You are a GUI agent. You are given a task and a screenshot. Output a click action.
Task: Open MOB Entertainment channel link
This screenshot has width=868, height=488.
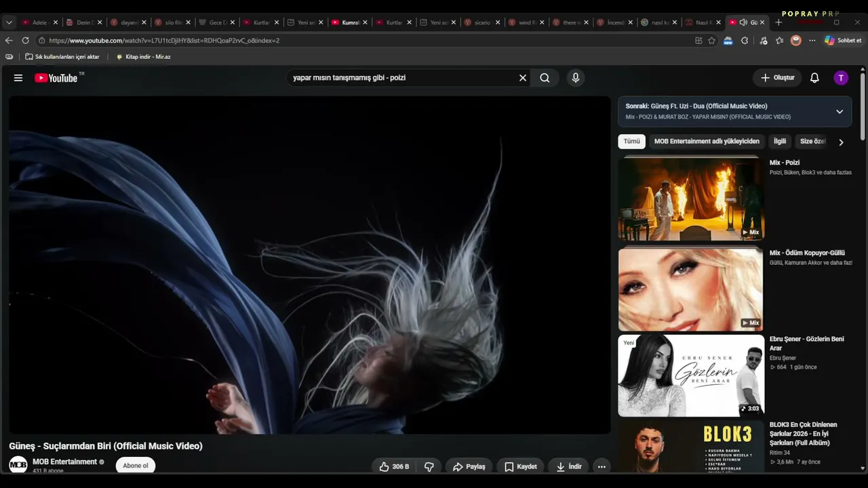(64, 462)
